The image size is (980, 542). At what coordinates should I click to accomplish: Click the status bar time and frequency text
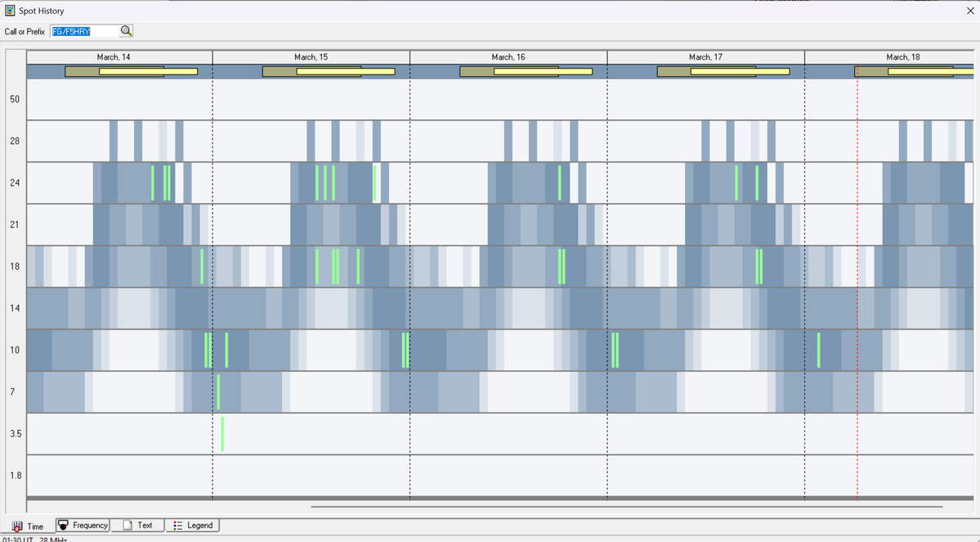34,539
